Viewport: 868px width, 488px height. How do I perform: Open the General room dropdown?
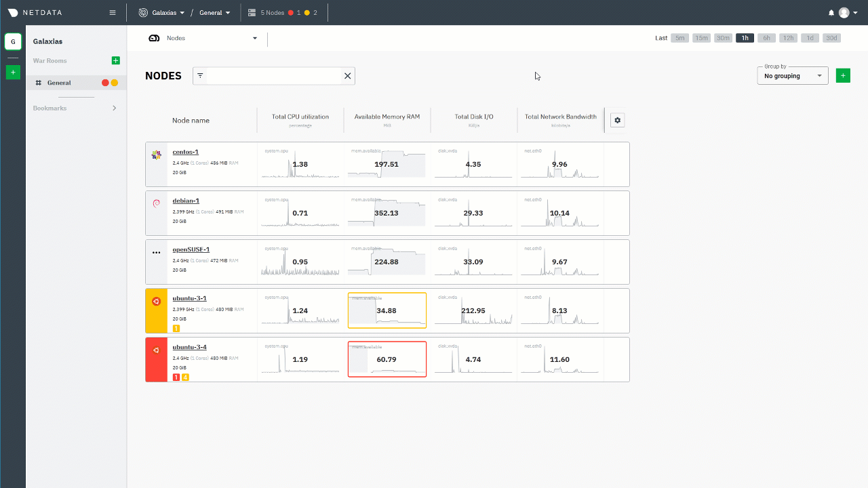[x=214, y=12]
